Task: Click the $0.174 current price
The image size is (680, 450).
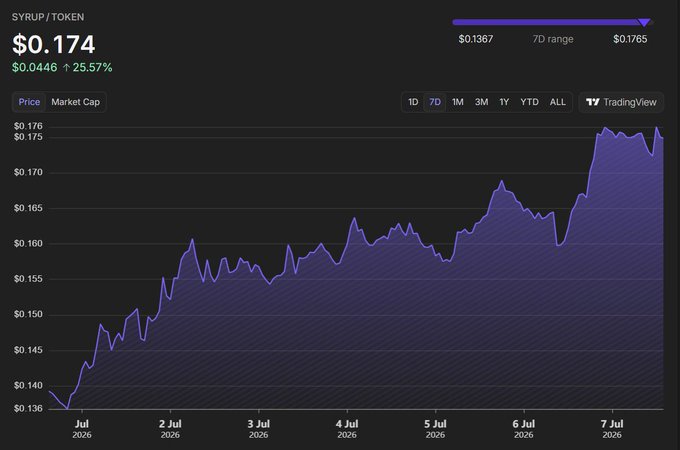Action: (54, 44)
